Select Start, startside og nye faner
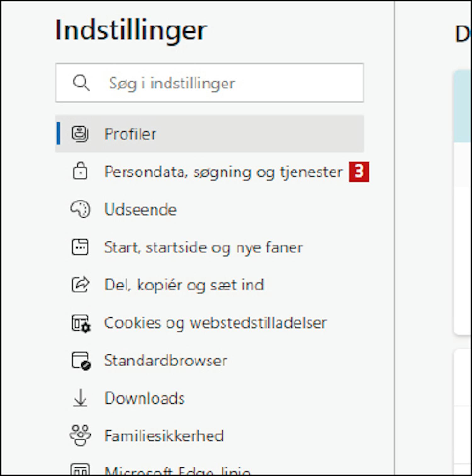 (203, 247)
